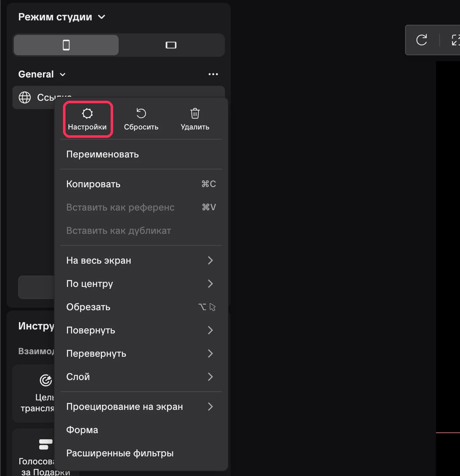Open Настройки gear icon in context menu
The width and height of the screenshot is (460, 476).
[87, 113]
